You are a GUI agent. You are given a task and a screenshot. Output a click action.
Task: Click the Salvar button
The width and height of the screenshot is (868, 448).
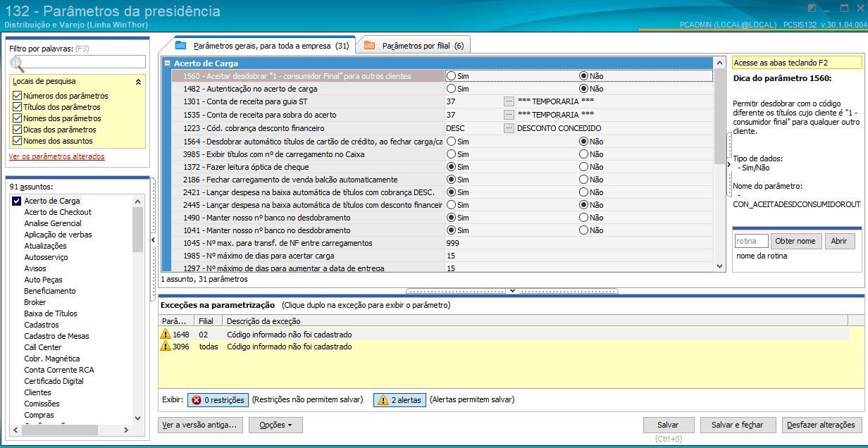point(668,425)
